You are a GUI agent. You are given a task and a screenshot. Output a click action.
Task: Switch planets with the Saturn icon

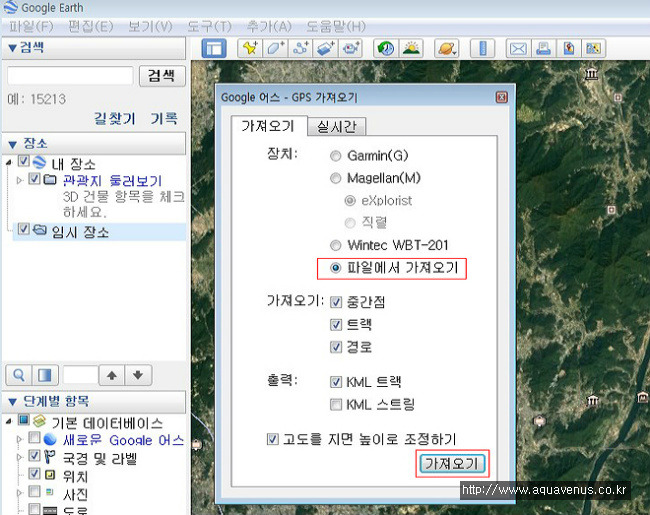[x=446, y=49]
